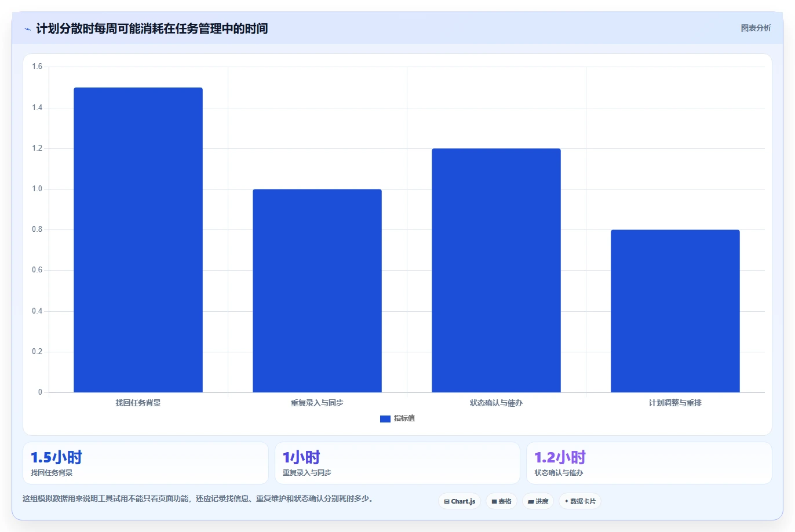
Task: Click the 找回任务背景 x-axis label
Action: coord(138,403)
